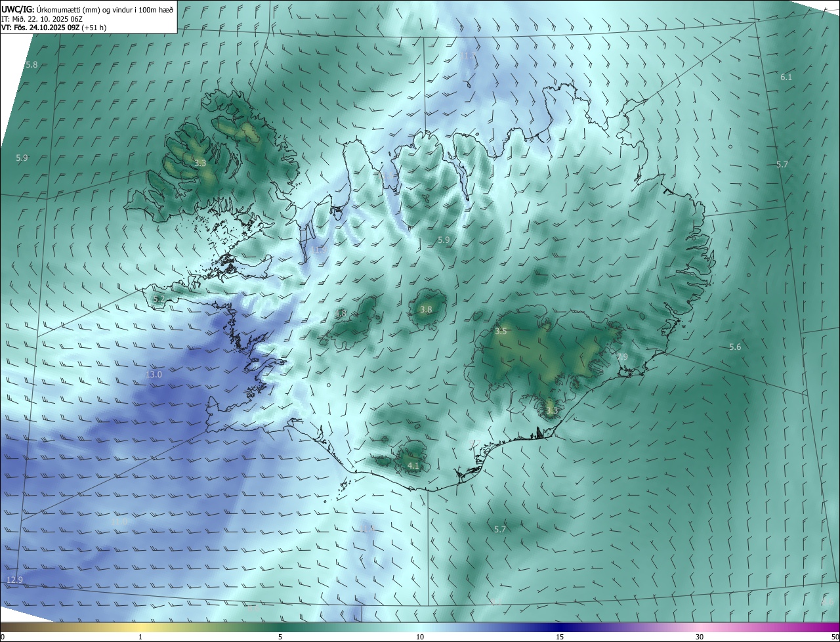Viewport: 840px width, 642px height.
Task: Click the 4.1 value on Mýrdalsjökull glacier
Action: (413, 465)
